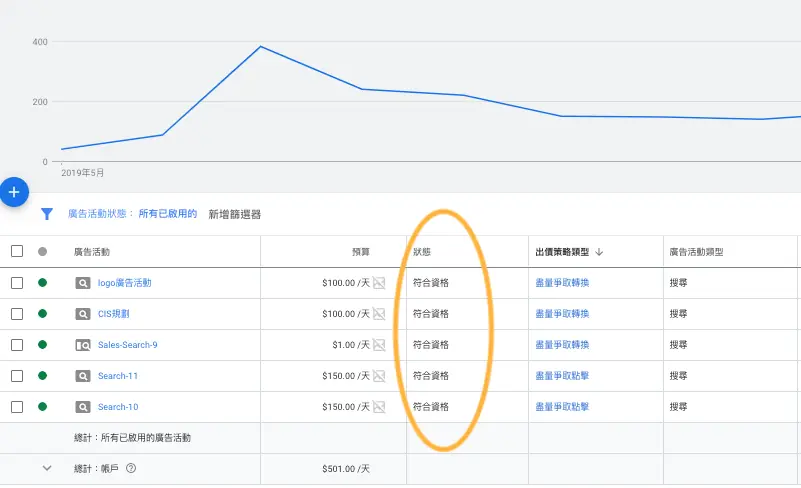Click the 總計：所有已啟用的廣告活動 row label
The image size is (801, 488).
click(132, 438)
